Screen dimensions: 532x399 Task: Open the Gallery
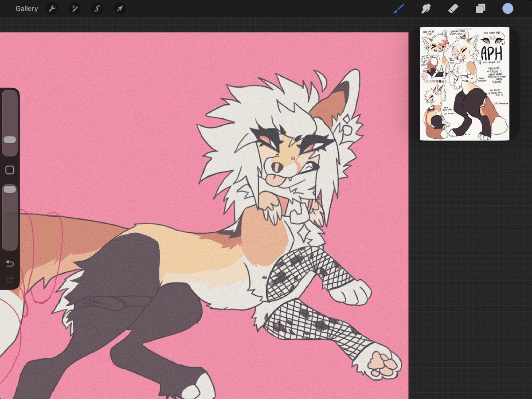coord(27,8)
